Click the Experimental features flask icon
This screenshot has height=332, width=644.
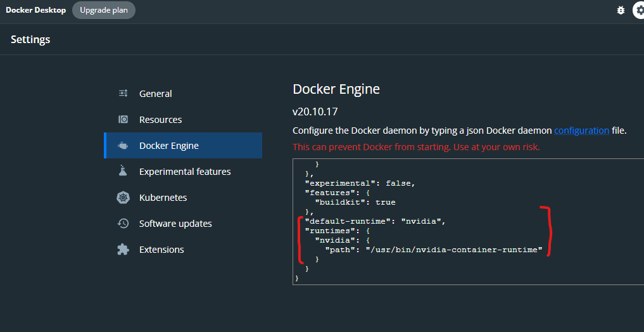click(123, 172)
